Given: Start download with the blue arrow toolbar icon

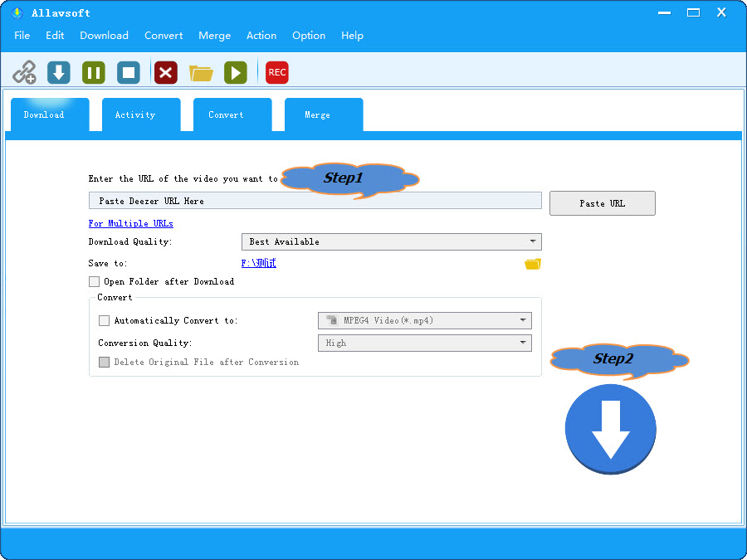Looking at the screenshot, I should 59,72.
